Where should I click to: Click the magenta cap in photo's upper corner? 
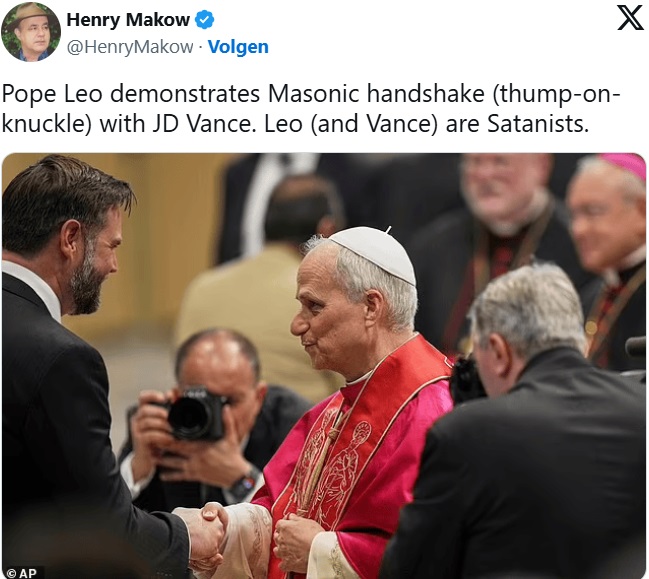pyautogui.click(x=625, y=163)
